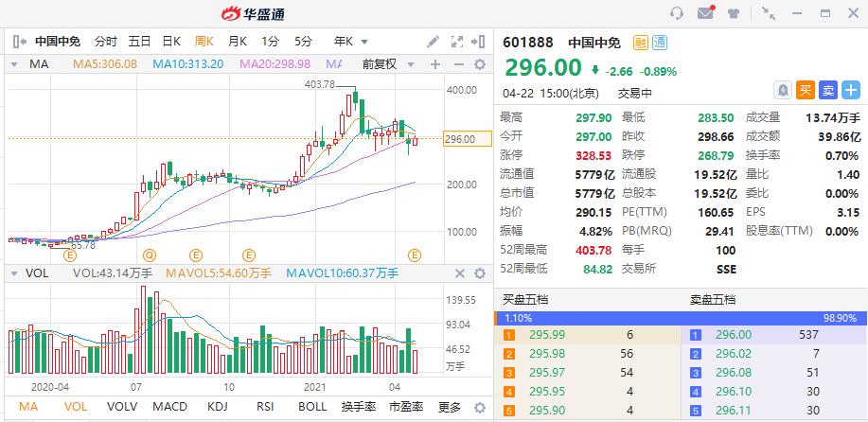Screen dimensions: 868x422
Task: Toggle fullscreen chart icon
Action: (456, 41)
